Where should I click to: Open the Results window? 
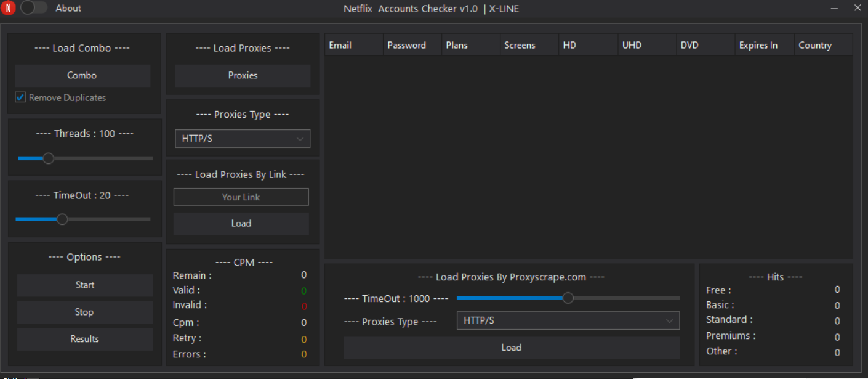tap(84, 339)
